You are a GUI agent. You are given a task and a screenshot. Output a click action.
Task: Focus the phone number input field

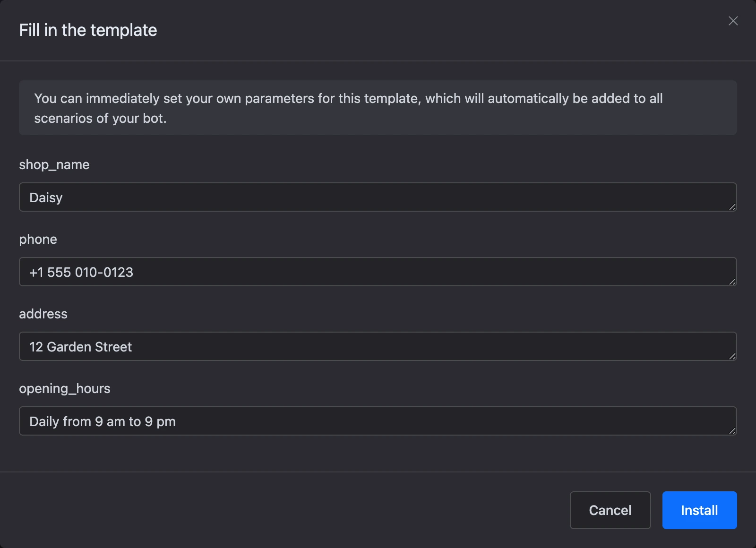[x=378, y=272]
